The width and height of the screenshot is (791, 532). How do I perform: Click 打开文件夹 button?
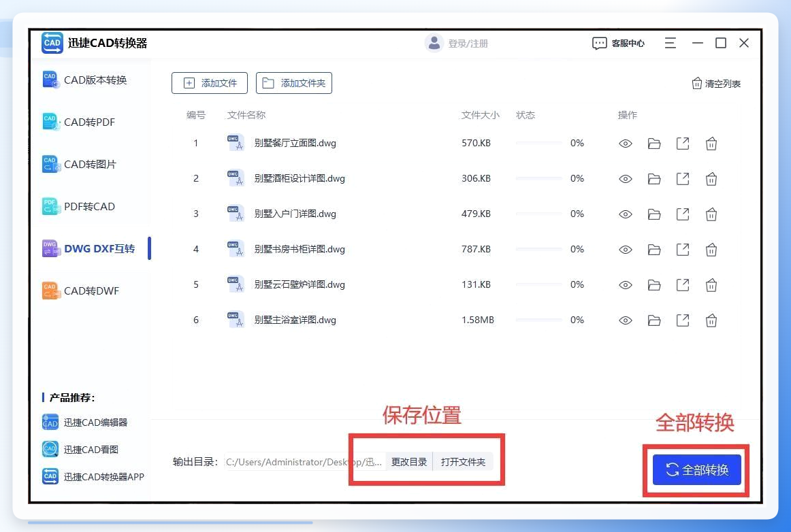463,462
